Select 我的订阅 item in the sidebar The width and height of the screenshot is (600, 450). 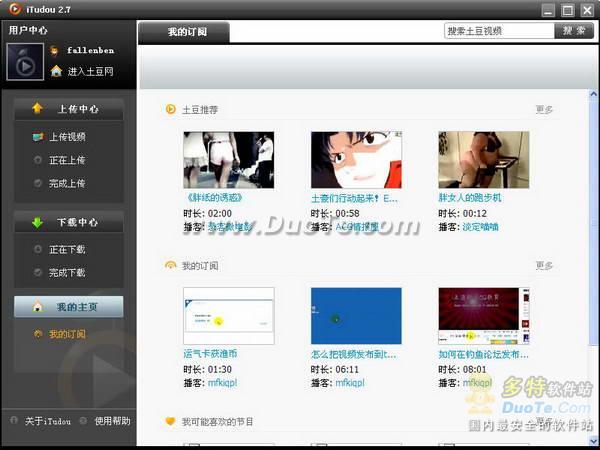[67, 334]
